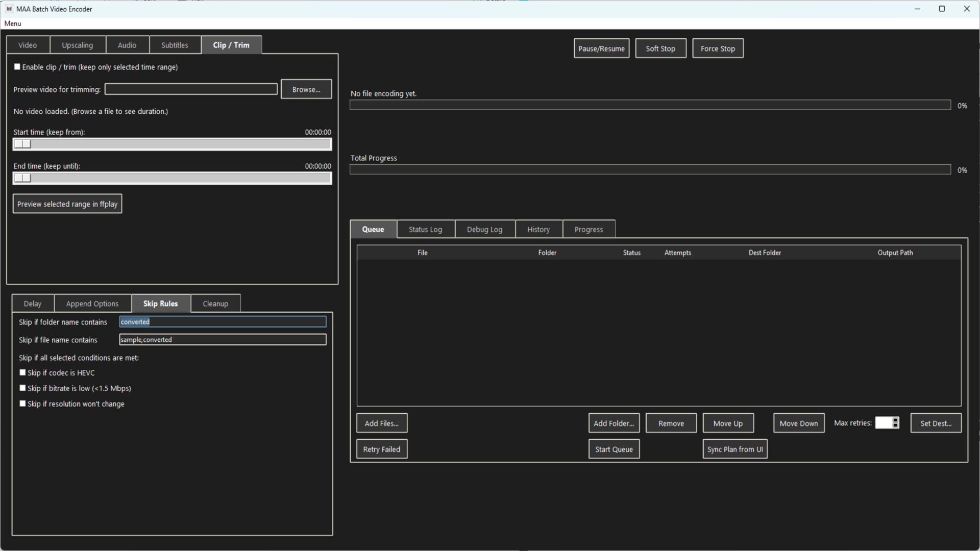Viewport: 980px width, 551px height.
Task: Check Skip if codec is HEVC
Action: pos(22,372)
